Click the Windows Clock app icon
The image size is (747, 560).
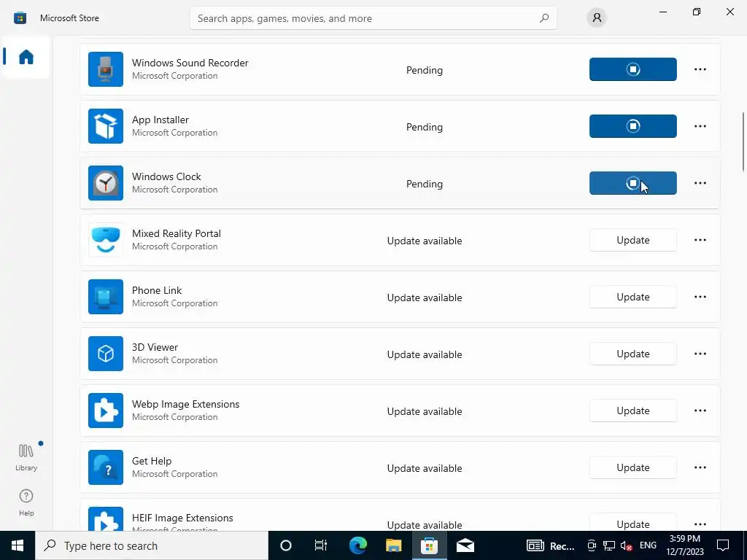coord(106,183)
